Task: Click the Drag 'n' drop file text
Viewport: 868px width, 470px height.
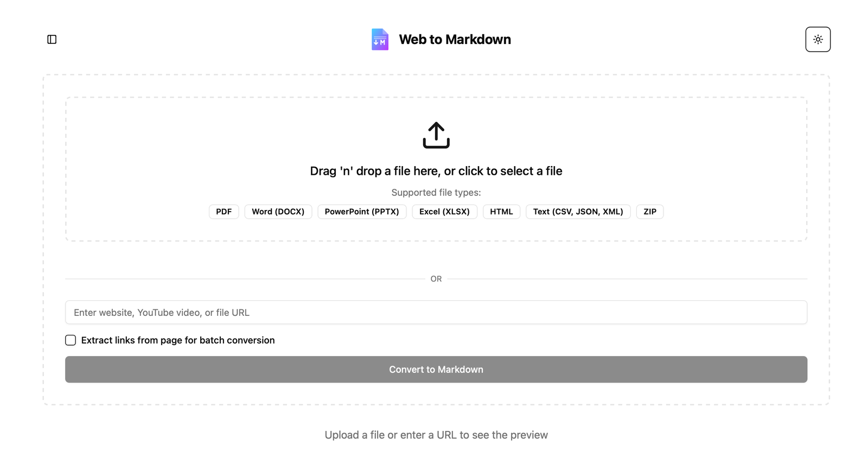Action: point(436,171)
